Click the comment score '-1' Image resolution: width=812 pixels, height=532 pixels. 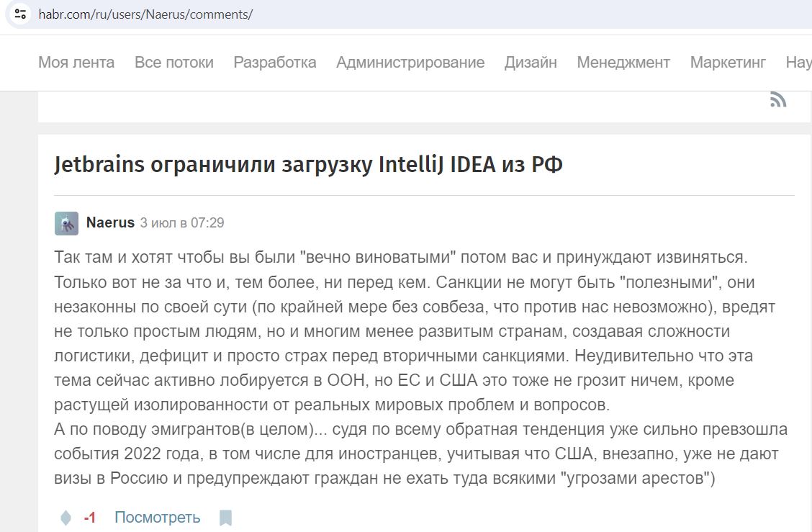[89, 518]
